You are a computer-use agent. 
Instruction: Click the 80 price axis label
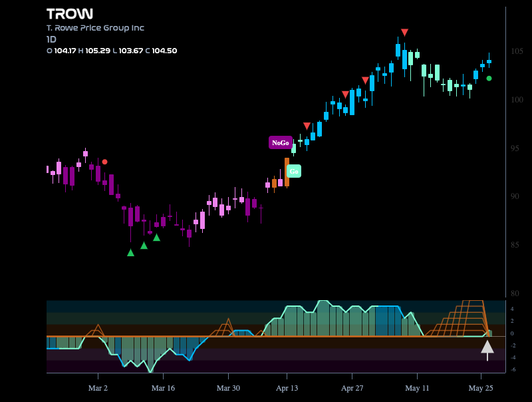[515, 294]
